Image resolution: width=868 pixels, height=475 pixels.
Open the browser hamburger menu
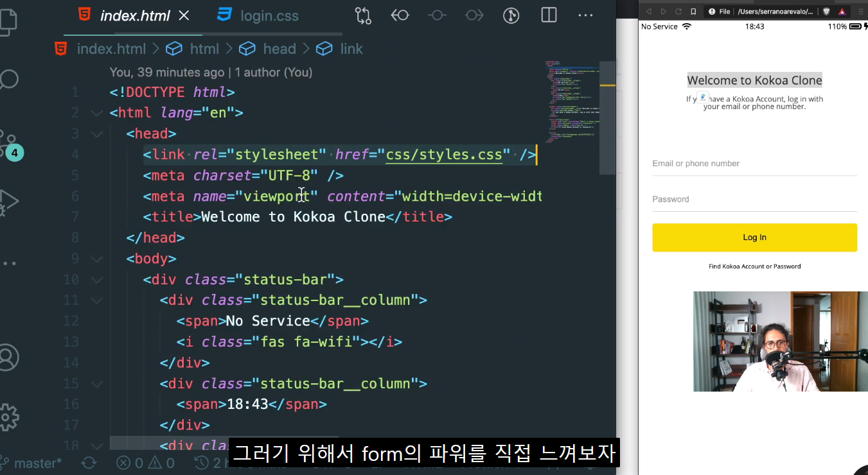click(x=861, y=11)
